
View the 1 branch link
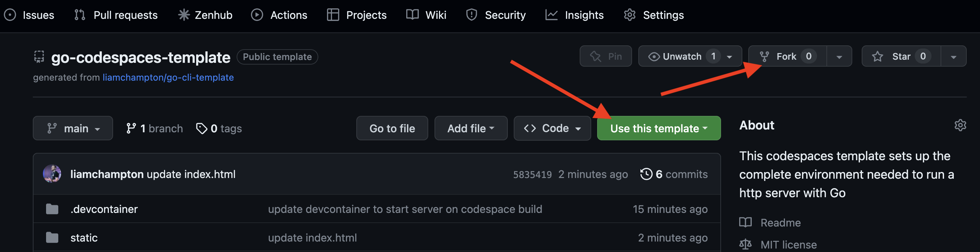[x=155, y=128]
